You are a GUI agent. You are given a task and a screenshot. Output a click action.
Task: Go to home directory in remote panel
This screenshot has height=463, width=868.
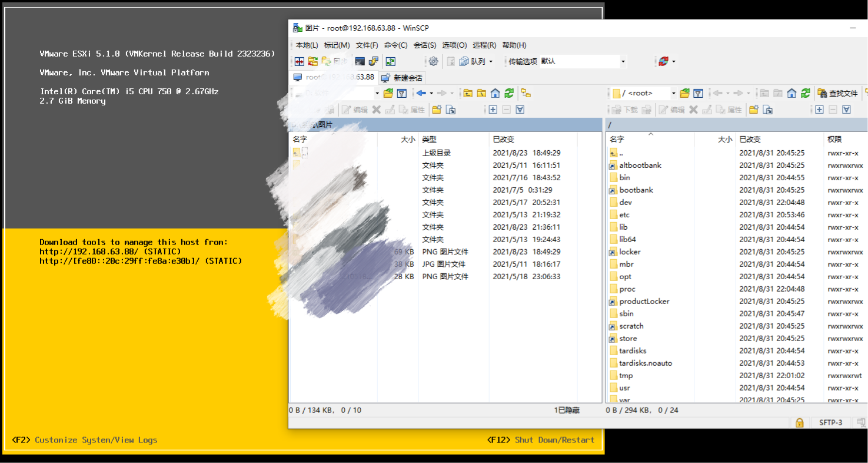point(792,93)
